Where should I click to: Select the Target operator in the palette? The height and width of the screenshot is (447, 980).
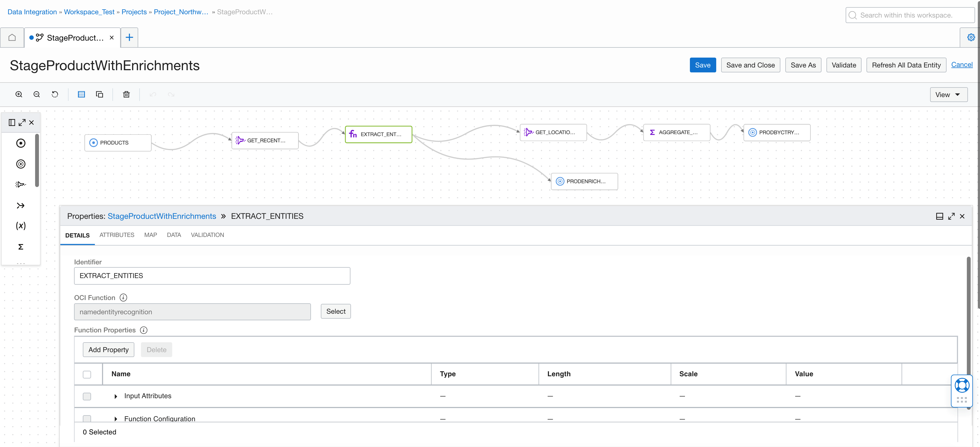tap(21, 164)
